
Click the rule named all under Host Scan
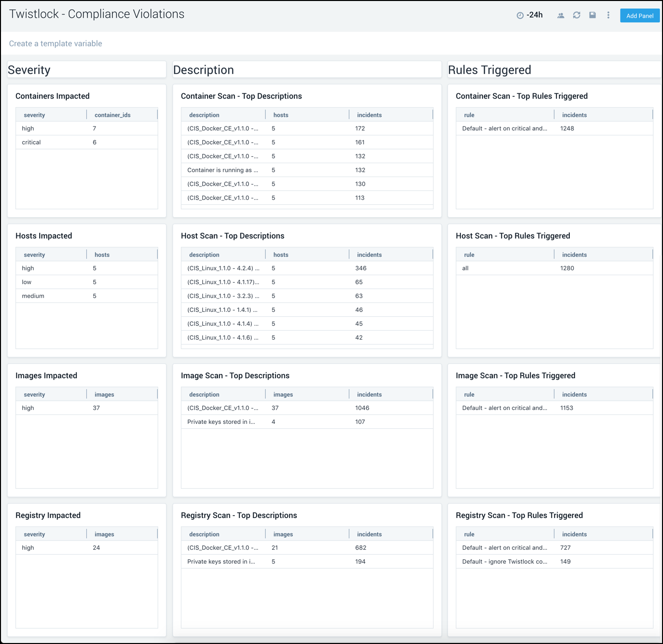point(465,268)
